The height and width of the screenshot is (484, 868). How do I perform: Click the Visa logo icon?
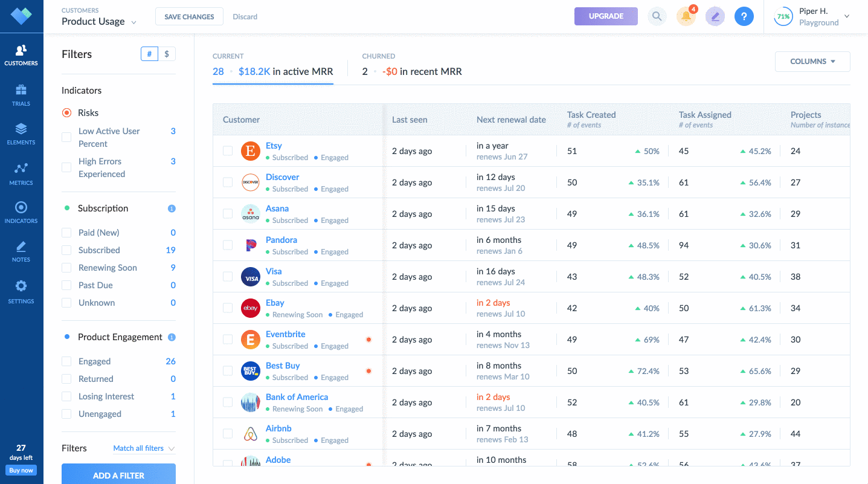click(251, 277)
